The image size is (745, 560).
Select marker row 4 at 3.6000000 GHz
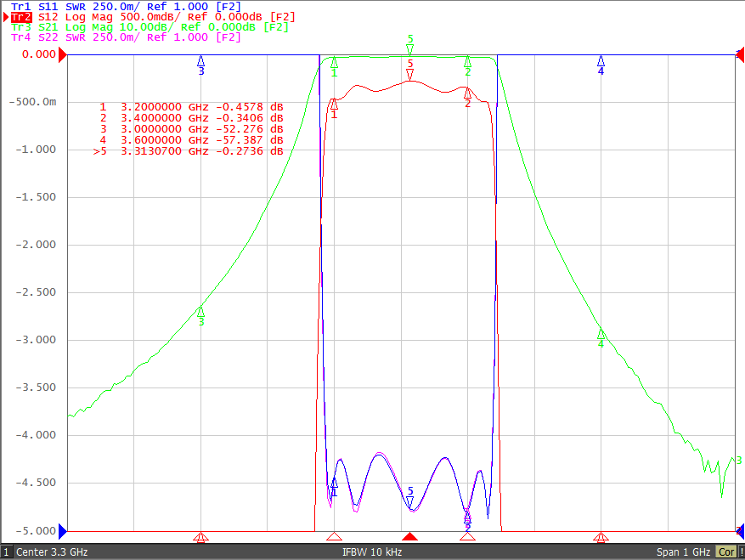coord(191,140)
